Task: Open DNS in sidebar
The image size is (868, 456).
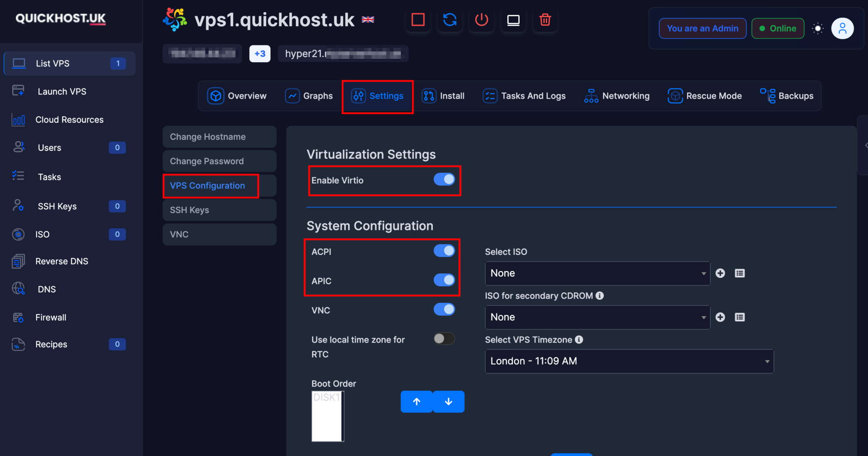Action: click(70, 289)
